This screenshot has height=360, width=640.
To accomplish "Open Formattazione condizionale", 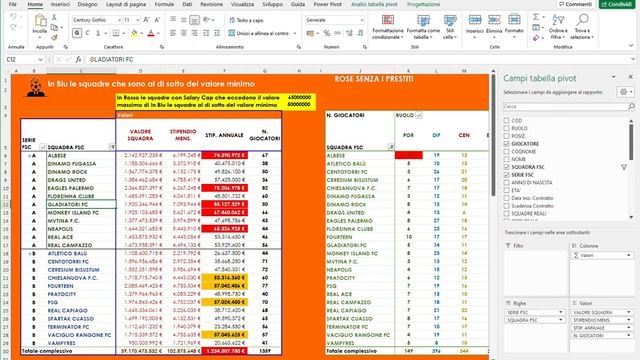I will (388, 27).
